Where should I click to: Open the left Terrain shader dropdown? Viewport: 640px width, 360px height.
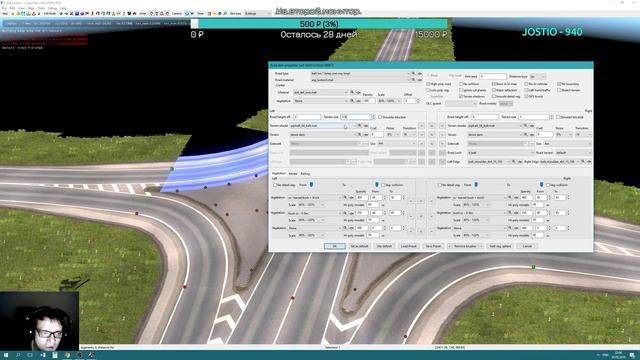pos(324,125)
